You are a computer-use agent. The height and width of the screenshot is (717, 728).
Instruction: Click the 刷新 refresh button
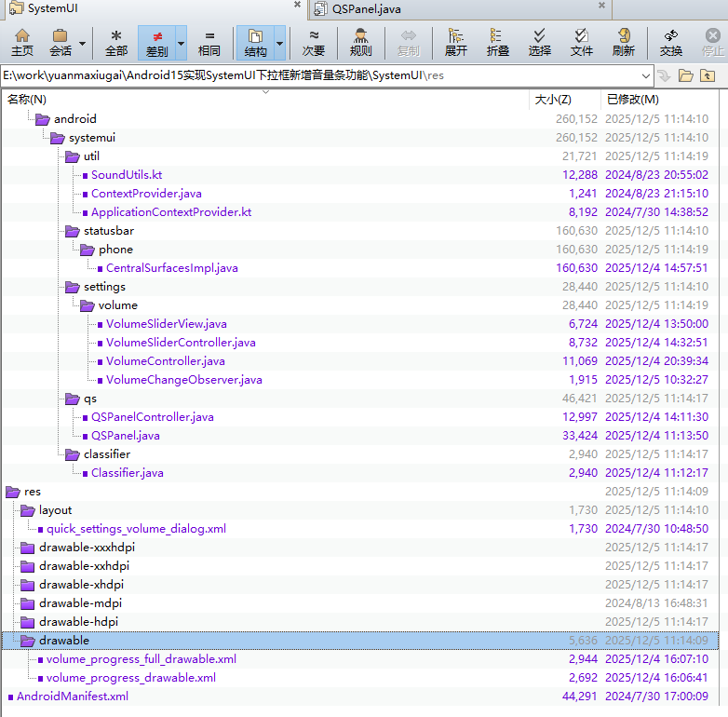tap(623, 43)
